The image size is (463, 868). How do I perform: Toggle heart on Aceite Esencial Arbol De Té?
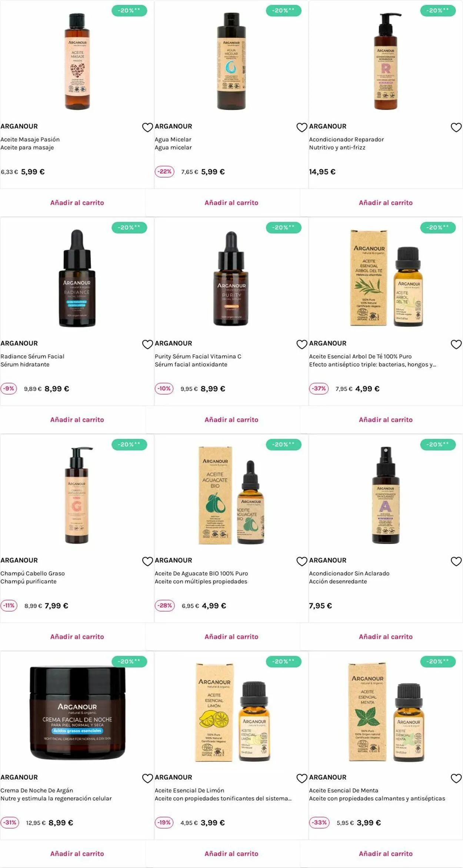(x=456, y=344)
